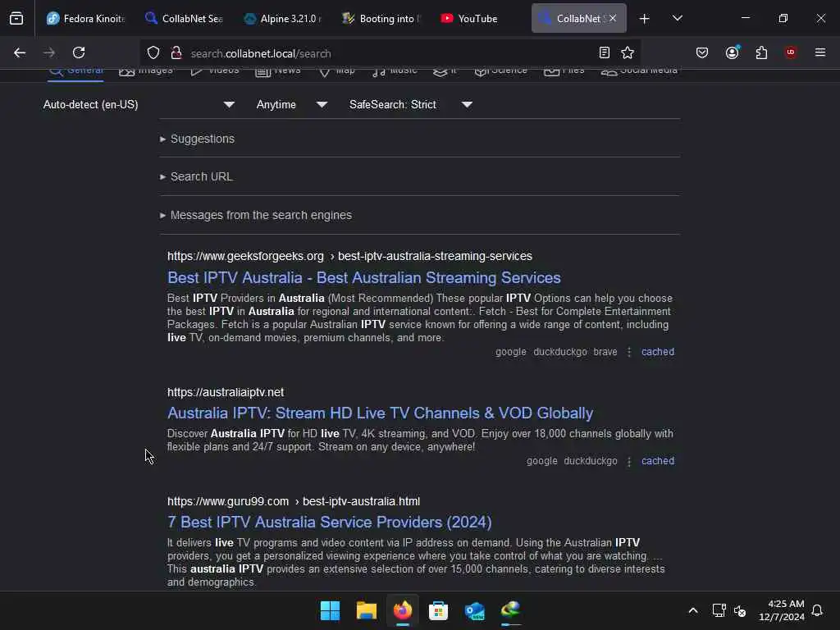
Task: Toggle Reader View icon in address bar
Action: click(604, 52)
